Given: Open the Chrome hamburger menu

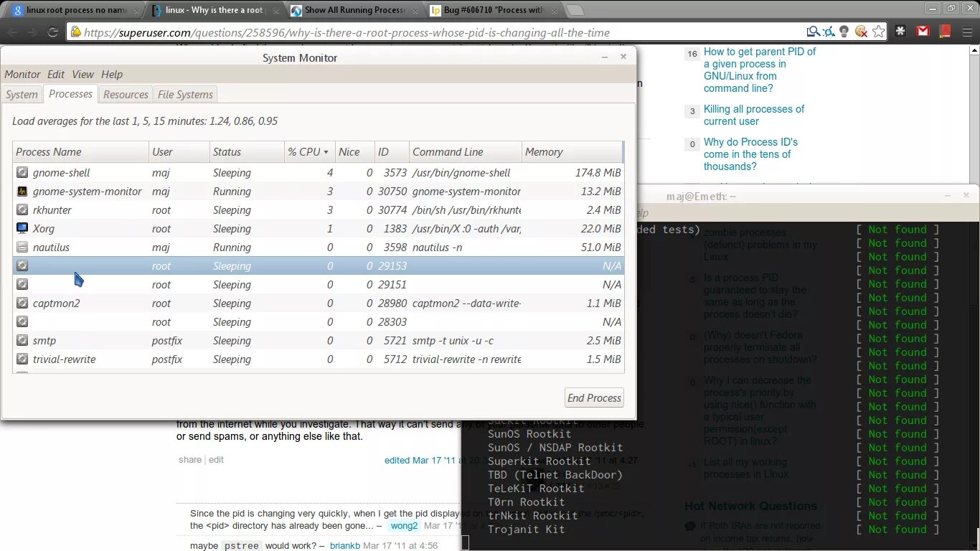Looking at the screenshot, I should pos(966,32).
